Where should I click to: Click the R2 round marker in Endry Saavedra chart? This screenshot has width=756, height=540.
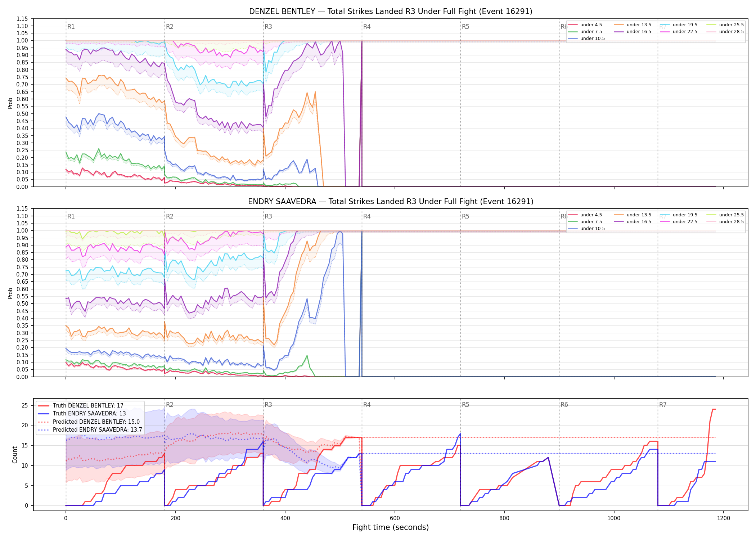pos(170,216)
